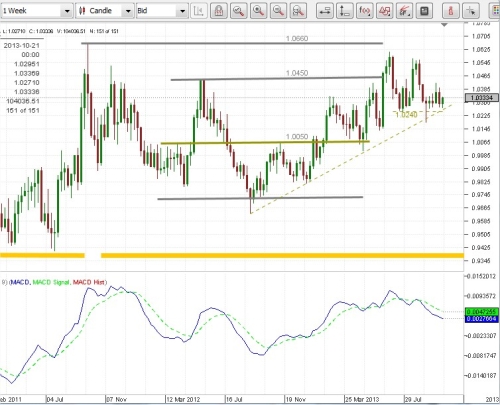500x405 pixels.
Task: Toggle the crosshair cursor tool
Action: [471, 11]
